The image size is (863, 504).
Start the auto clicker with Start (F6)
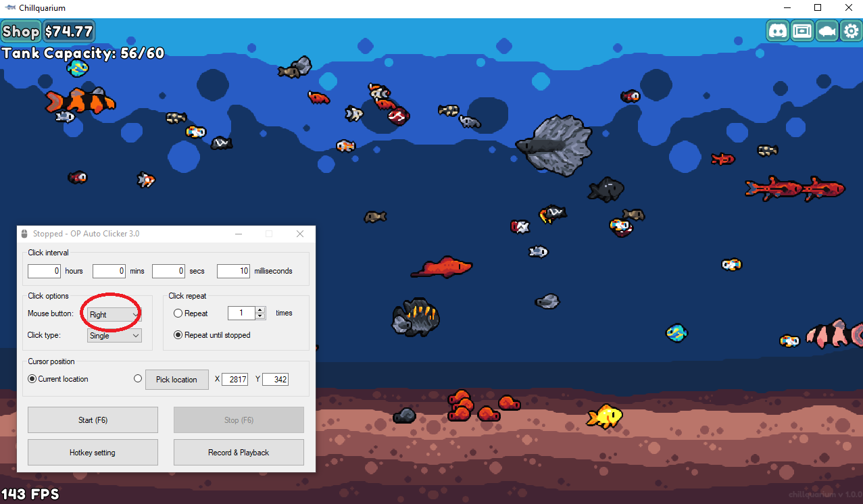point(93,420)
